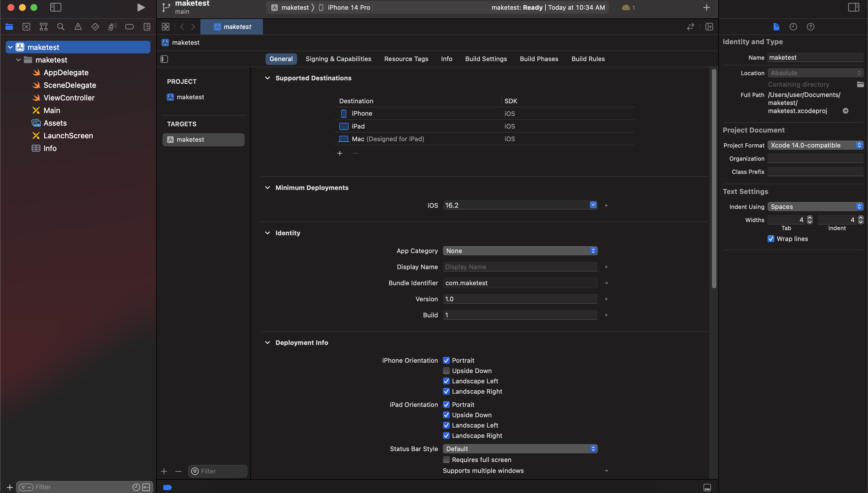Screen dimensions: 868x493
Task: Enable iPhone Upside Down orientation
Action: point(446,371)
